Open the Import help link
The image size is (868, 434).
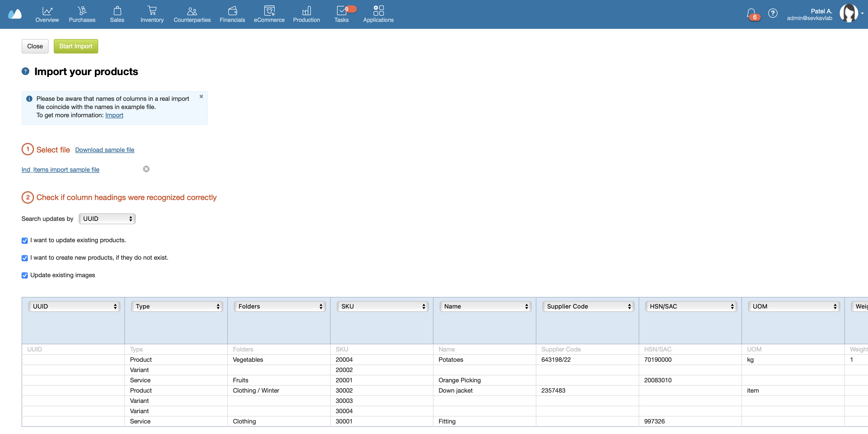click(x=114, y=115)
